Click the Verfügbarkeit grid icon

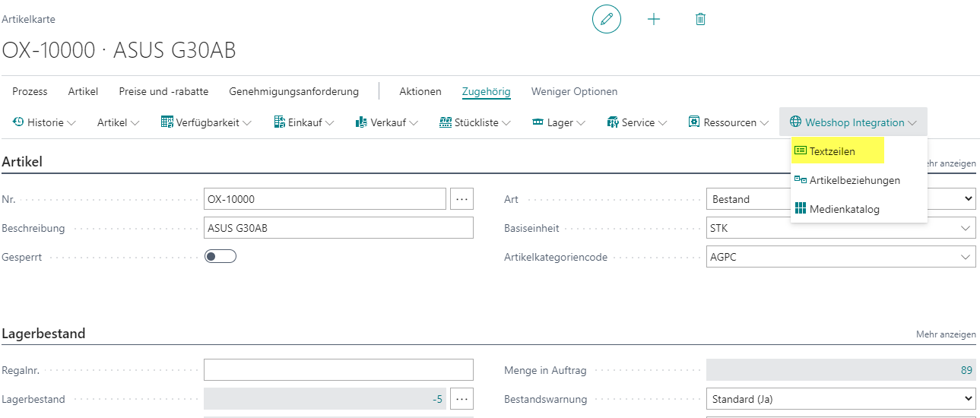tap(167, 122)
